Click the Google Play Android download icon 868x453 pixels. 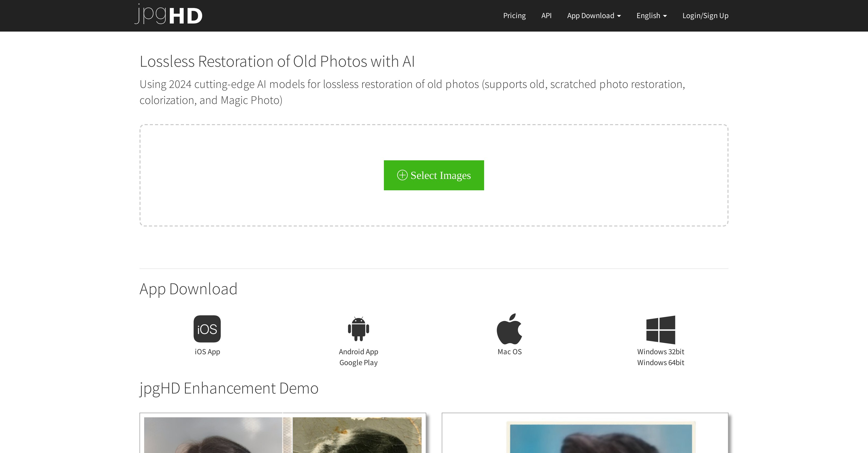359,329
